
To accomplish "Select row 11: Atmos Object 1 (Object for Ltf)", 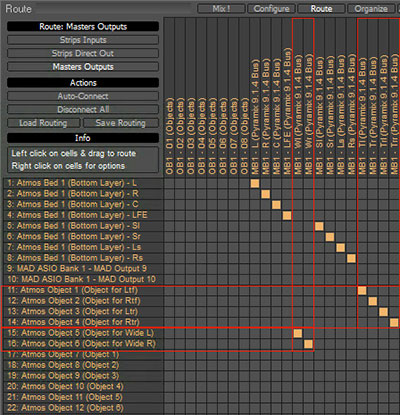I will [84, 290].
